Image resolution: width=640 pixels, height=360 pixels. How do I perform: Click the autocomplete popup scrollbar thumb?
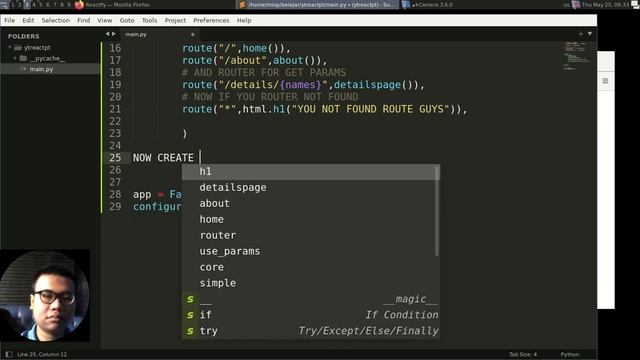click(437, 211)
